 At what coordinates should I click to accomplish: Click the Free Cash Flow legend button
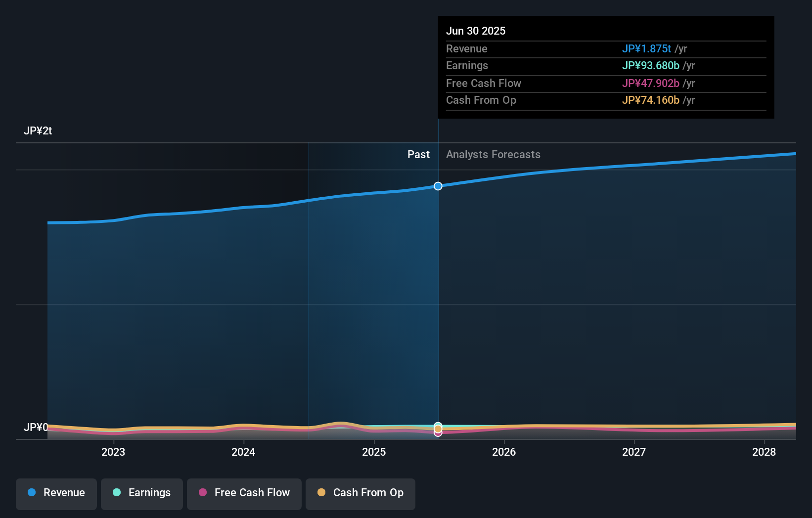tap(244, 494)
